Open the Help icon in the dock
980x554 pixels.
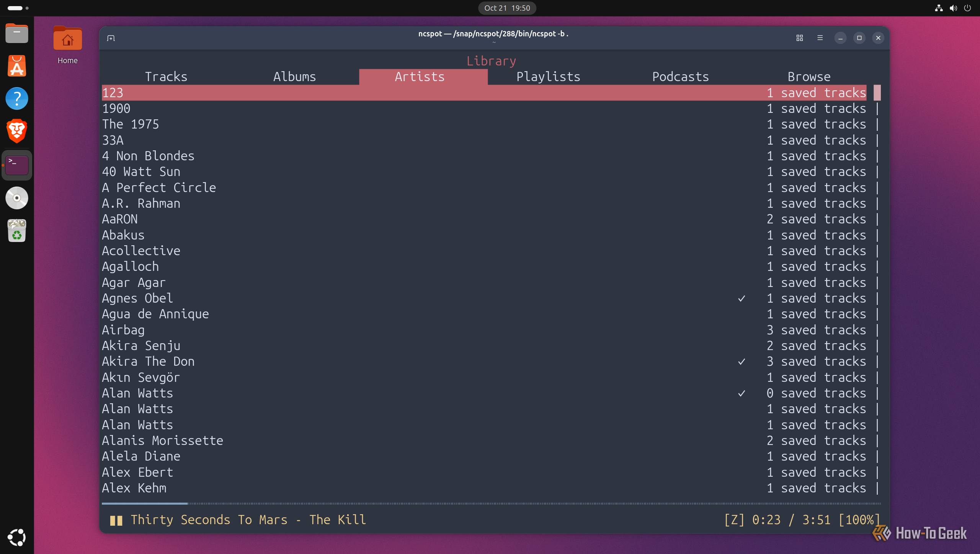pos(17,98)
